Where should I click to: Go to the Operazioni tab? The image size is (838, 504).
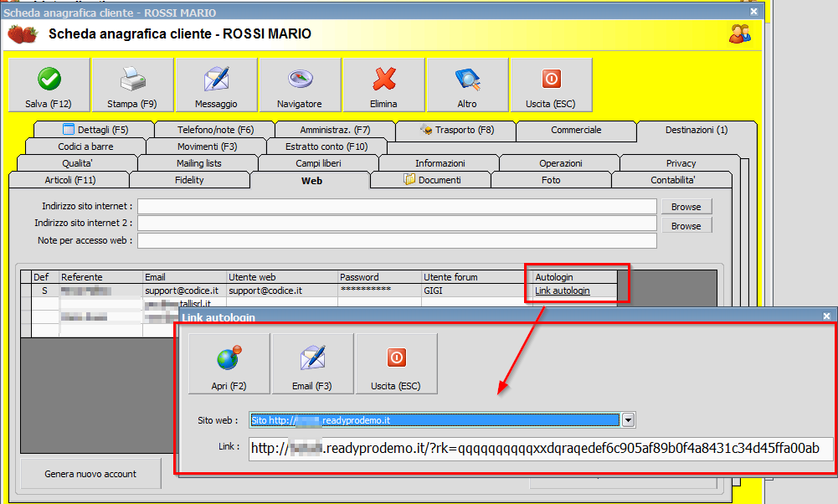[560, 163]
